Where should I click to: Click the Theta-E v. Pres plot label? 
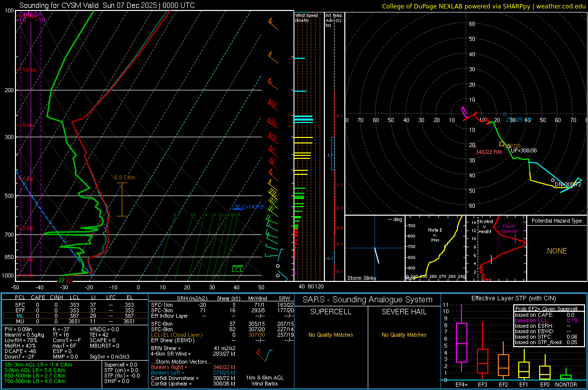[435, 235]
